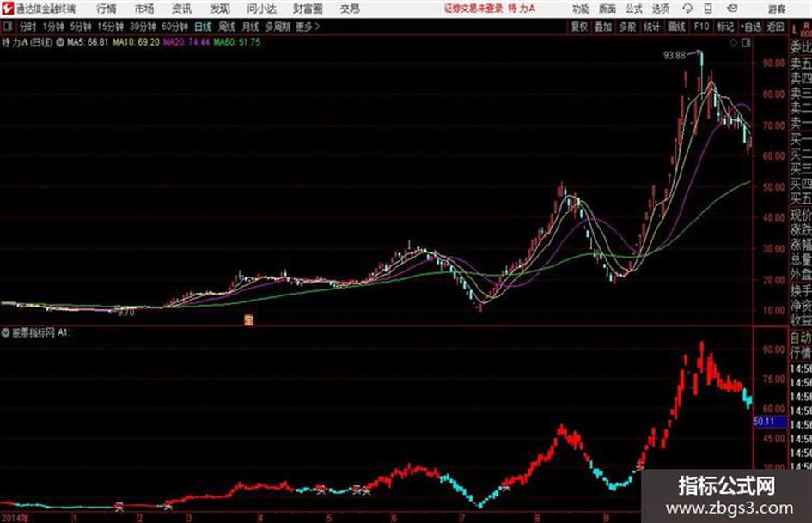The width and height of the screenshot is (812, 523).
Task: Switch to 60分钟 chart period
Action: click(174, 27)
